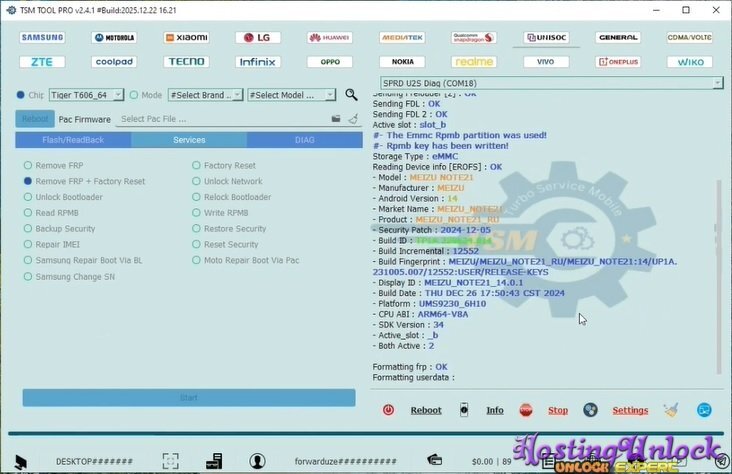The height and width of the screenshot is (474, 732).
Task: Open the Huawei brand section
Action: point(330,37)
